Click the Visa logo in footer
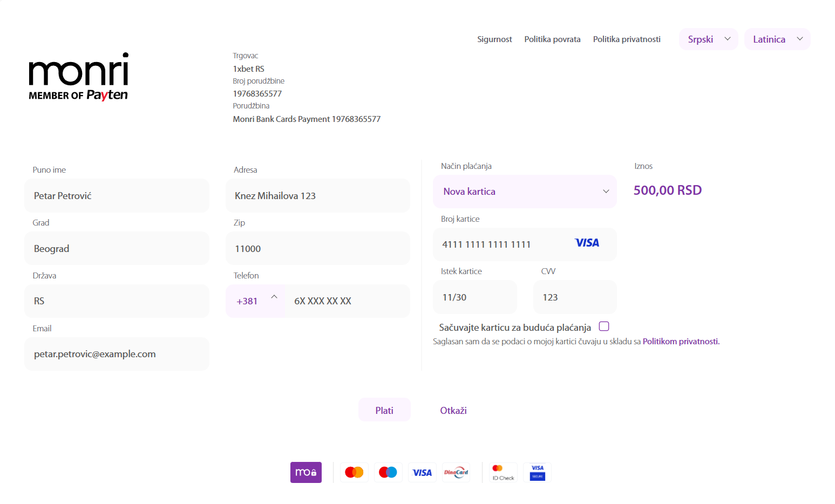 click(422, 473)
